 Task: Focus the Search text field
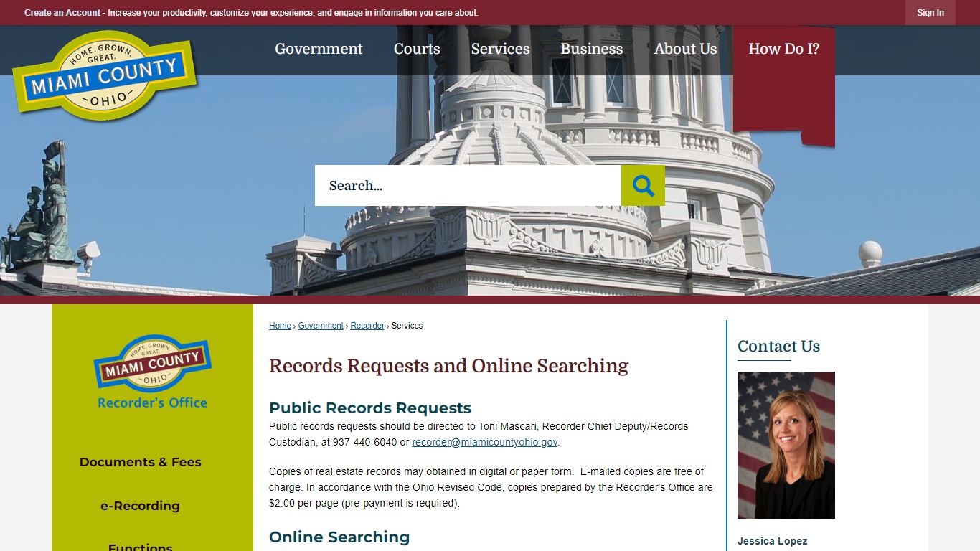click(x=468, y=186)
